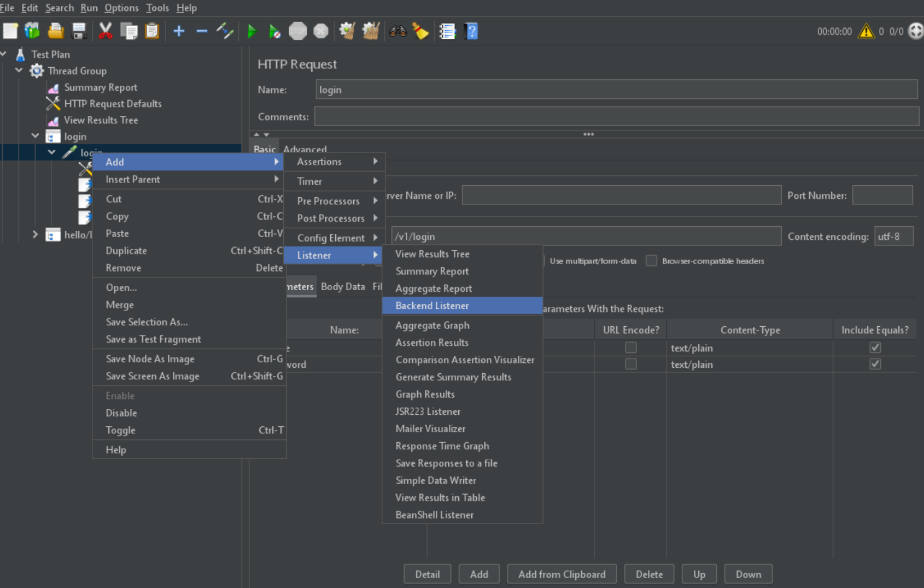This screenshot has width=924, height=588.
Task: Open the Templates toolbar icon
Action: click(x=32, y=31)
